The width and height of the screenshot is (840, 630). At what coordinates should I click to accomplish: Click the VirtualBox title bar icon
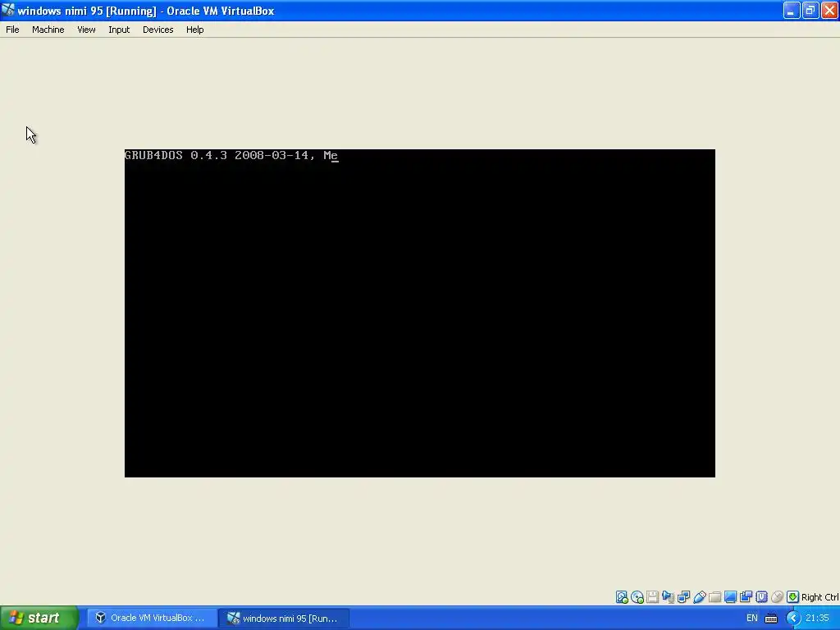click(8, 10)
